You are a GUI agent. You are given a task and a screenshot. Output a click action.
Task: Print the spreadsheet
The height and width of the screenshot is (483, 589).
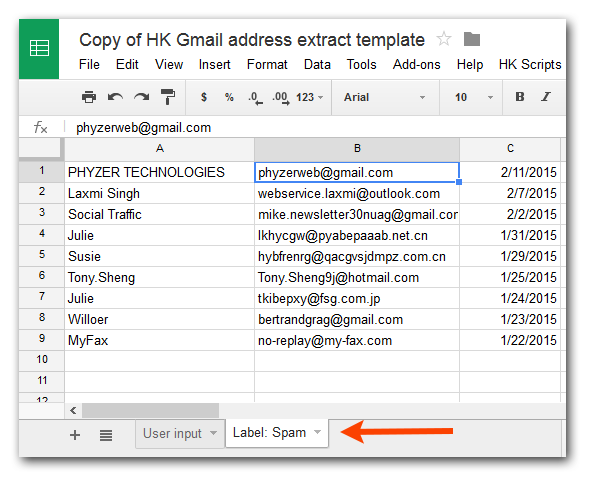[x=89, y=97]
